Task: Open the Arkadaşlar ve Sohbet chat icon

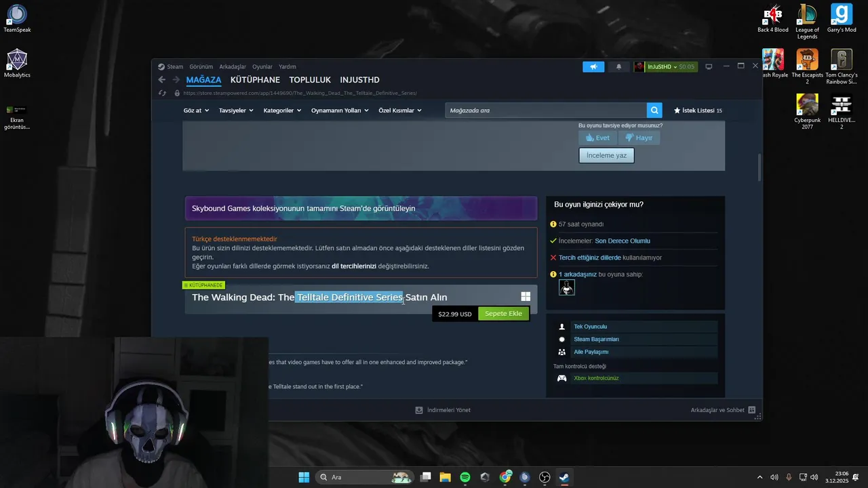Action: 752,410
